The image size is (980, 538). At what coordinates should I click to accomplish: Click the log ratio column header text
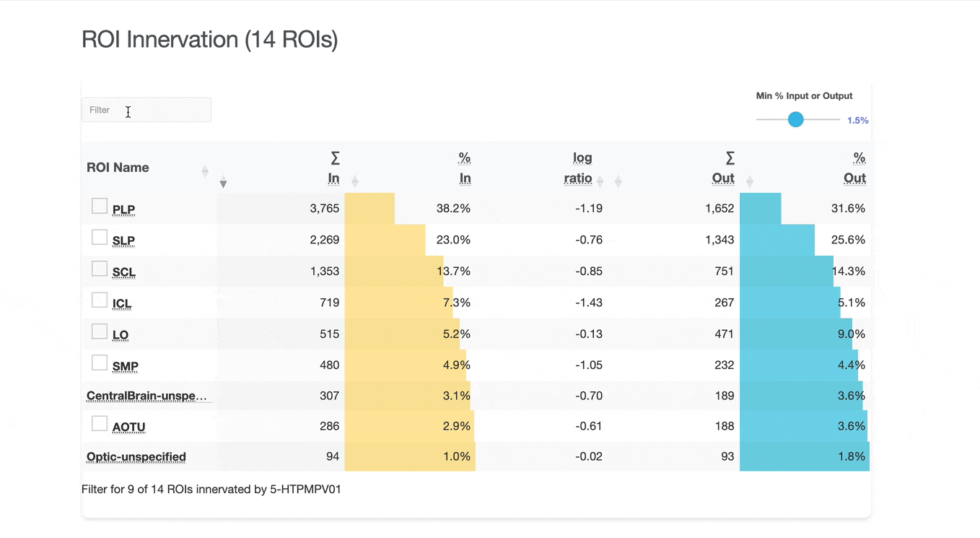click(579, 168)
